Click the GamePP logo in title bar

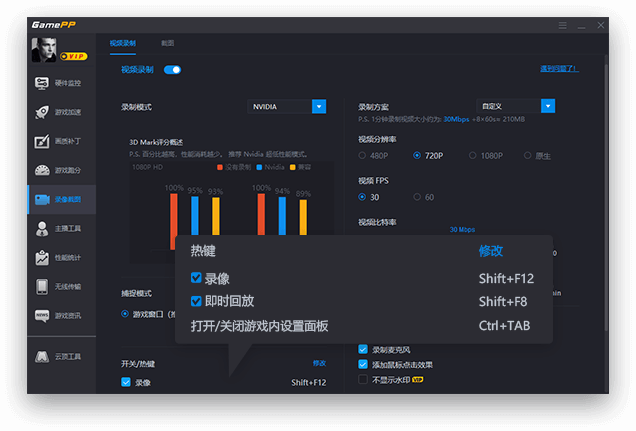pos(54,25)
